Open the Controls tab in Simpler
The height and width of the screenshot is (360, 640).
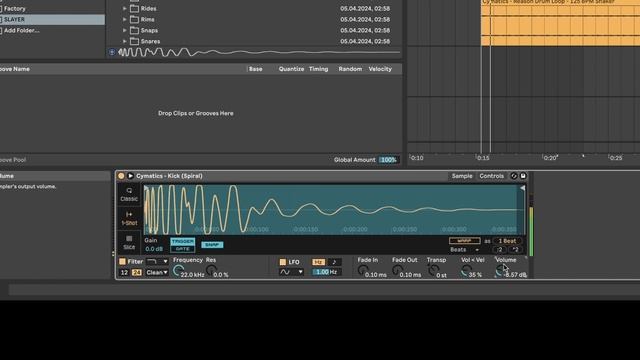click(x=491, y=176)
